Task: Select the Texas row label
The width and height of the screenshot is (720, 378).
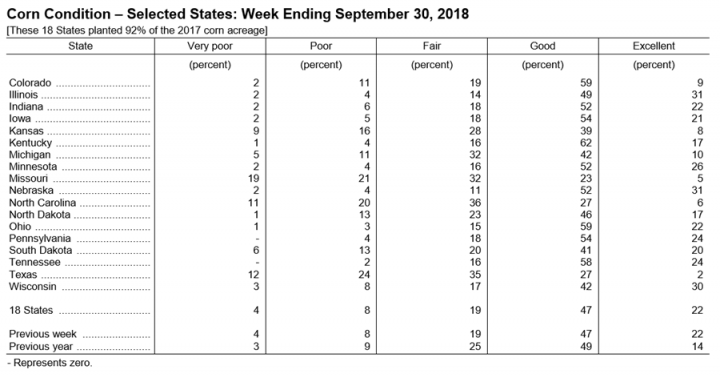Action: tap(23, 274)
